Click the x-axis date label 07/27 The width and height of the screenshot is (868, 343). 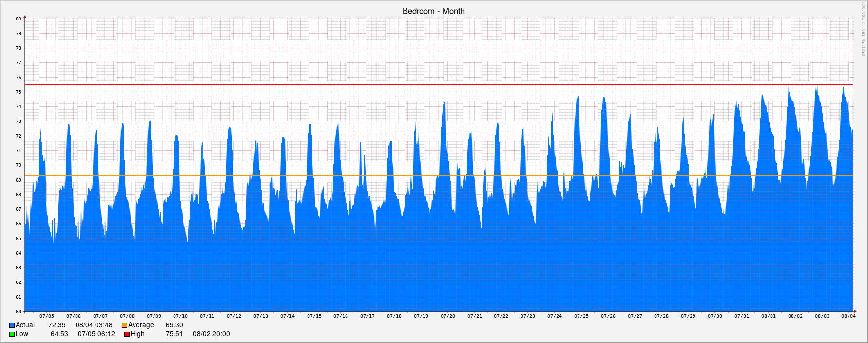(635, 316)
